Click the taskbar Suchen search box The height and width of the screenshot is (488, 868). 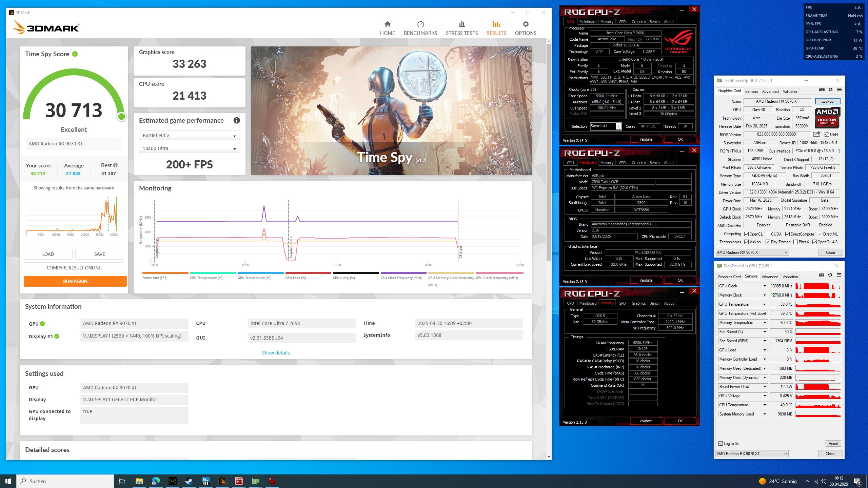(65, 481)
